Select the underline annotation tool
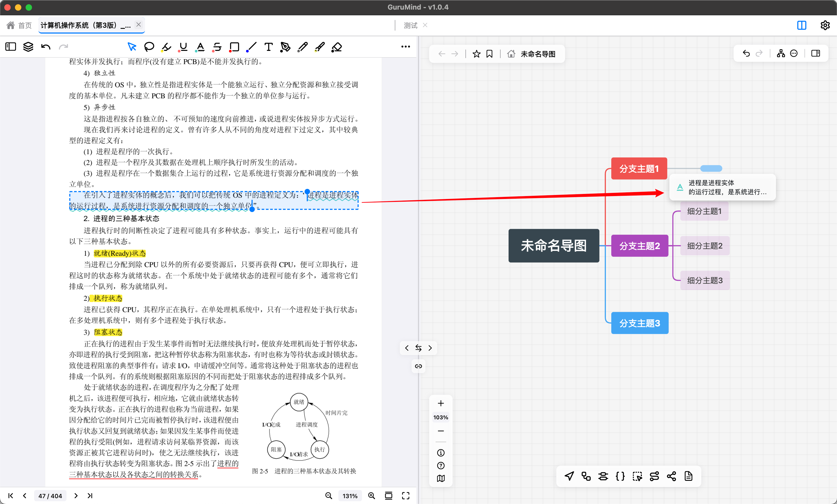The width and height of the screenshot is (837, 504). pos(183,47)
